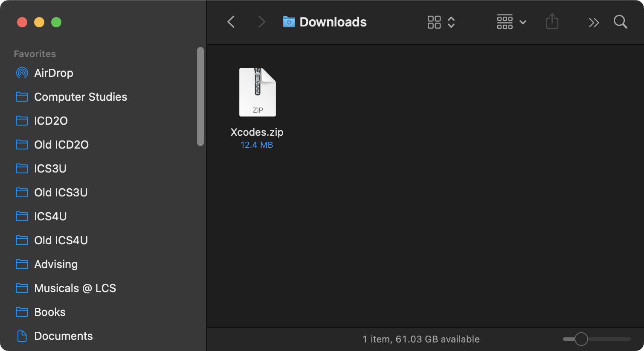Click the back navigation arrow

(231, 22)
